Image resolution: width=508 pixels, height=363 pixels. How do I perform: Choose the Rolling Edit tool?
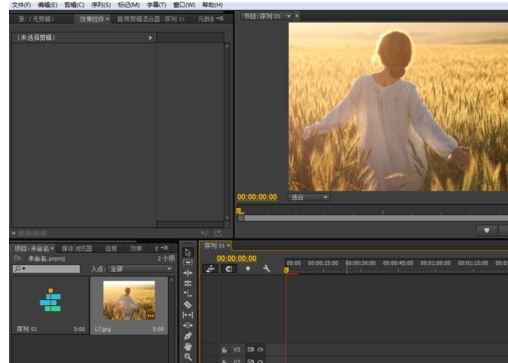click(x=188, y=284)
